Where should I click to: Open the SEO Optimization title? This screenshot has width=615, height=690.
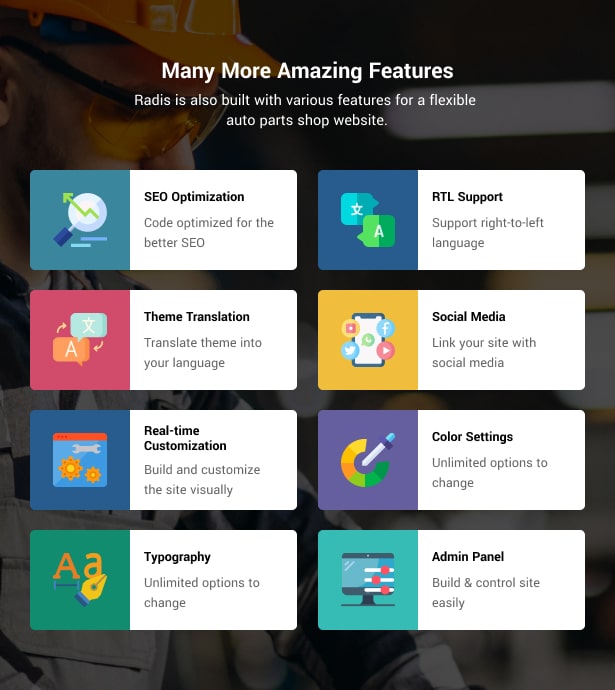point(194,197)
